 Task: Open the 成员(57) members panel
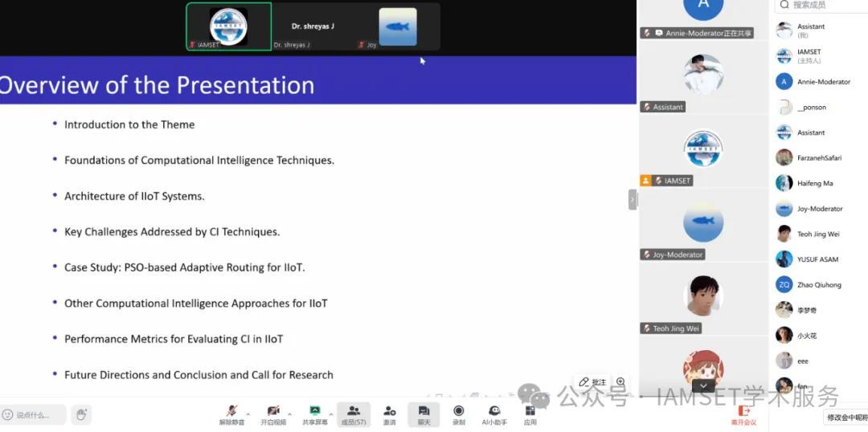point(353,415)
